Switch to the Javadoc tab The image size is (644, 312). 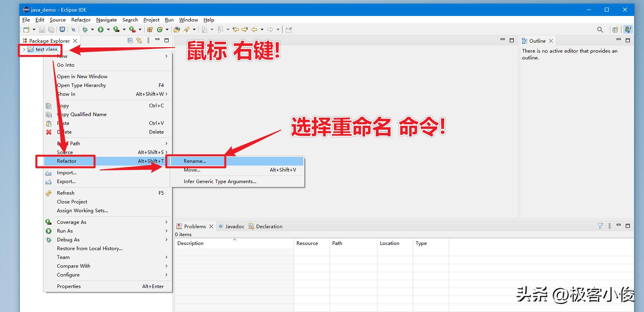232,226
